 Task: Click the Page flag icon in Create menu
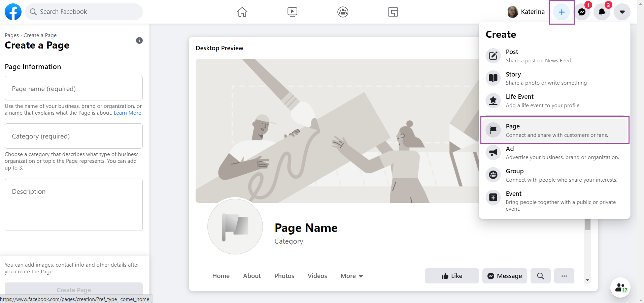pos(493,130)
